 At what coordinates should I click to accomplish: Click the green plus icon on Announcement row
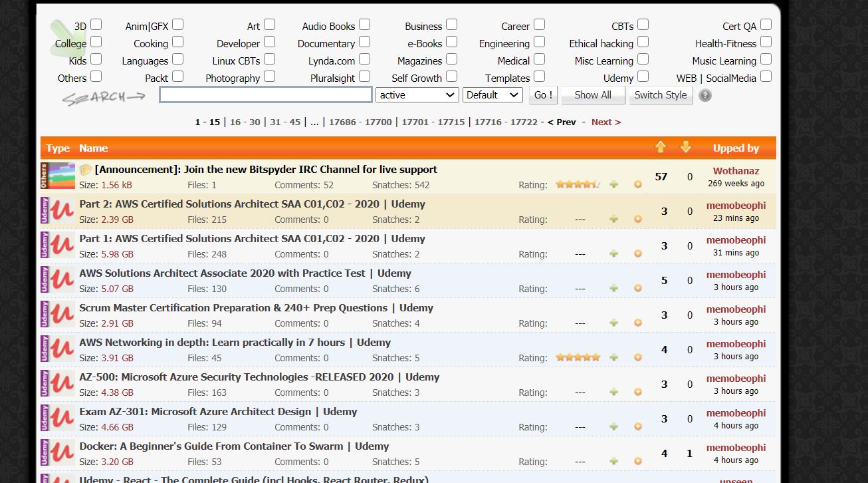coord(613,184)
